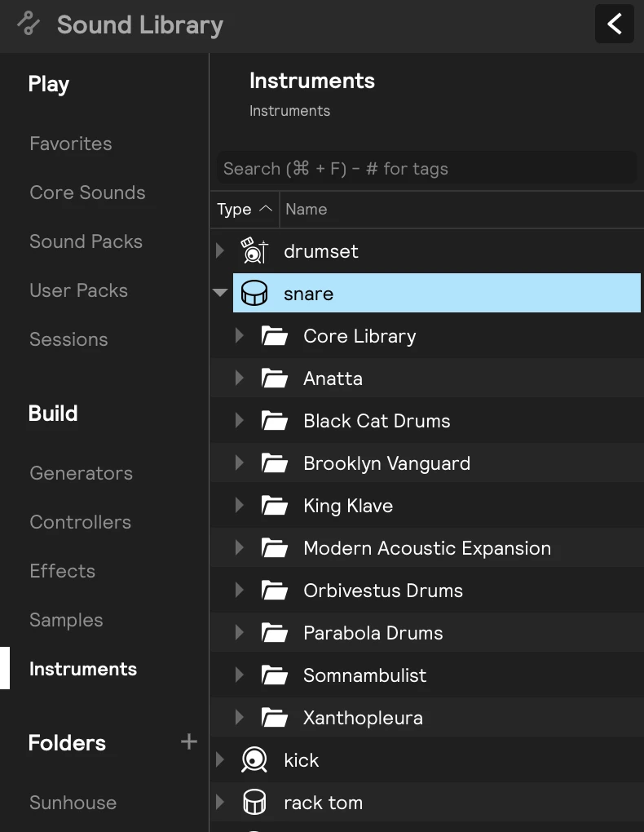Open Samples in sidebar
Viewport: 644px width, 832px height.
[66, 620]
